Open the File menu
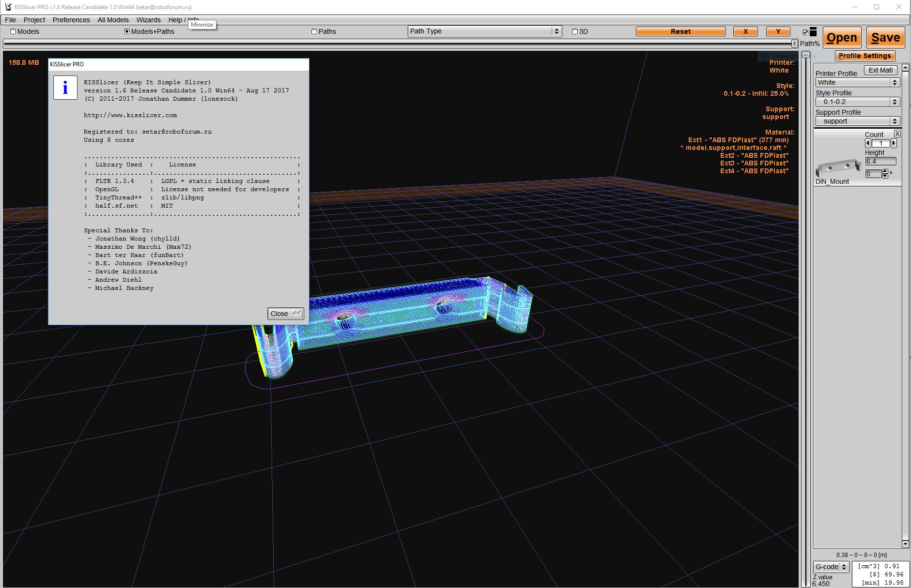Image resolution: width=911 pixels, height=588 pixels. pos(10,20)
